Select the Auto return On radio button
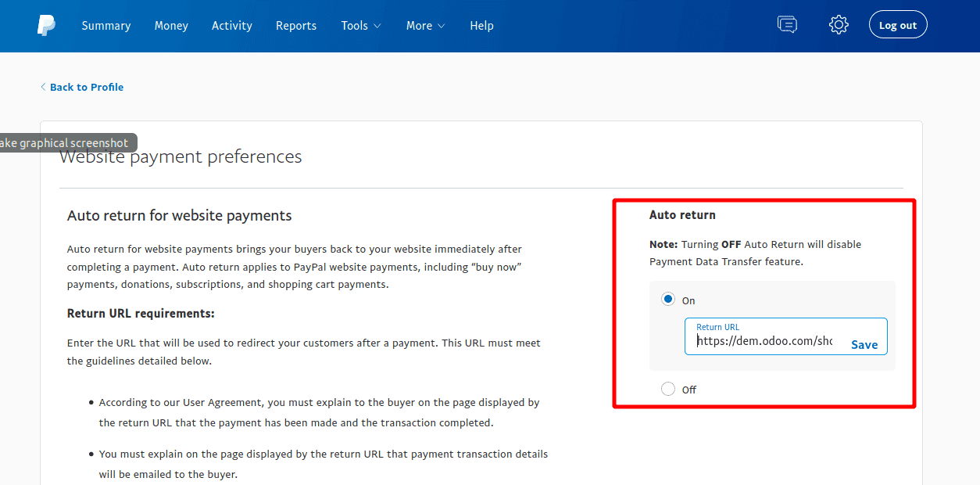Image resolution: width=980 pixels, height=485 pixels. point(668,299)
